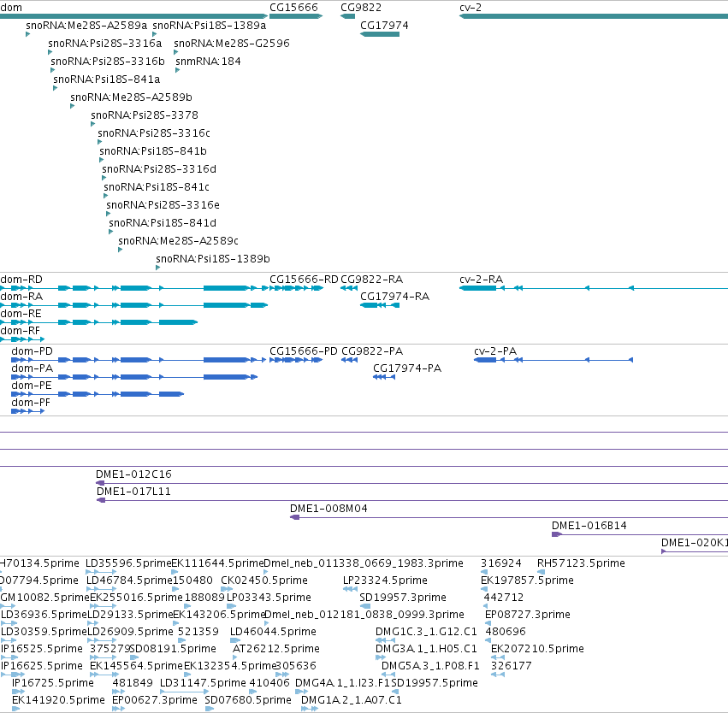
Task: Select snoRNA:Me28S-G2596 label
Action: click(232, 44)
